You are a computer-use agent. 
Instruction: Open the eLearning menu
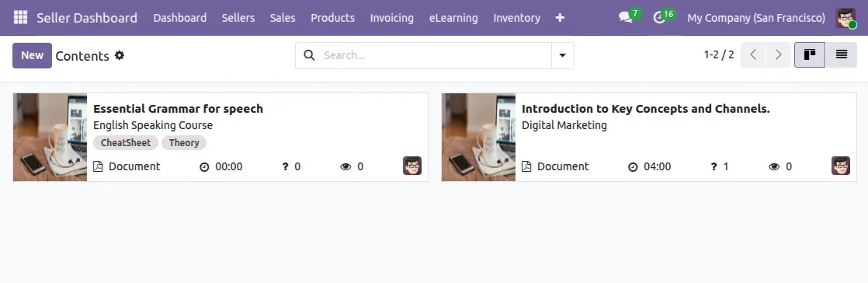pos(453,18)
